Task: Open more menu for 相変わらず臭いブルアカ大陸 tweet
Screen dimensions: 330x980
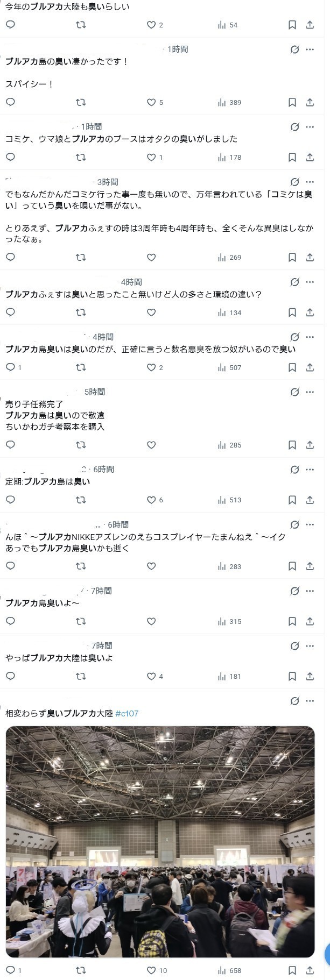Action: point(310,701)
